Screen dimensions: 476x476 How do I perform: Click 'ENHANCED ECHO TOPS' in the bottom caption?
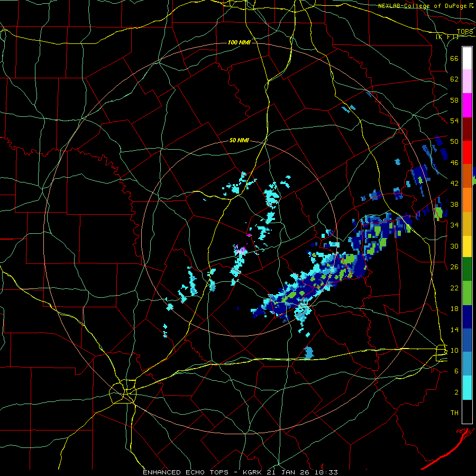point(186,472)
